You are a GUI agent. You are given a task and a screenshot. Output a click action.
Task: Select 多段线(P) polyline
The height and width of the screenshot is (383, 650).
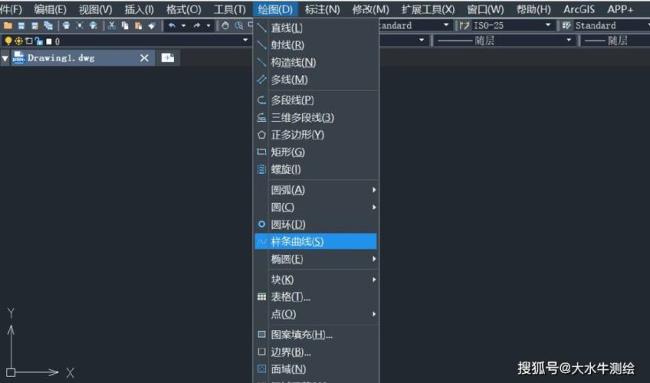(x=316, y=100)
